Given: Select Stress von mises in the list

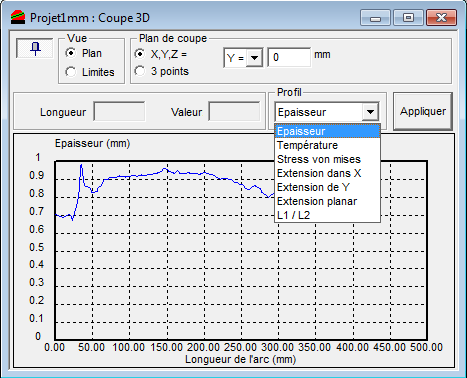Looking at the screenshot, I should [x=327, y=159].
